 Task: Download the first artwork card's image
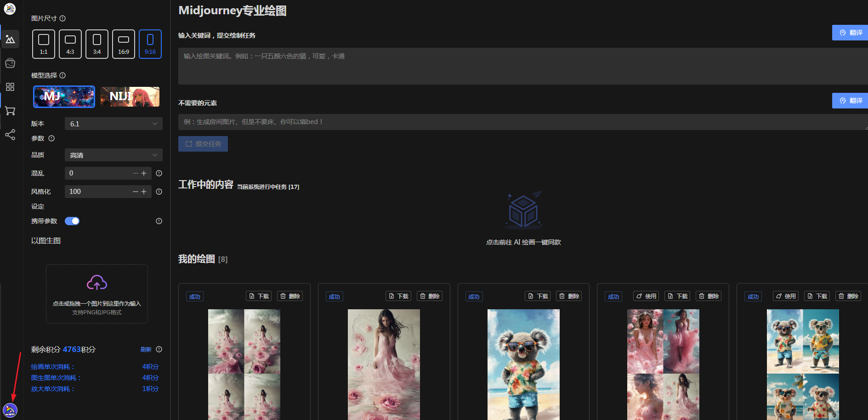tap(259, 296)
